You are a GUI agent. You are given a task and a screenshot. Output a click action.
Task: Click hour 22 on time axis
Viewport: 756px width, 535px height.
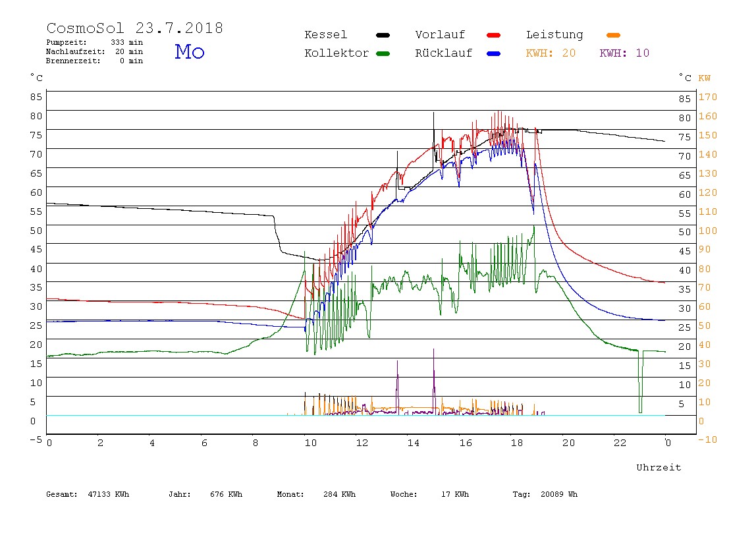[x=620, y=443]
